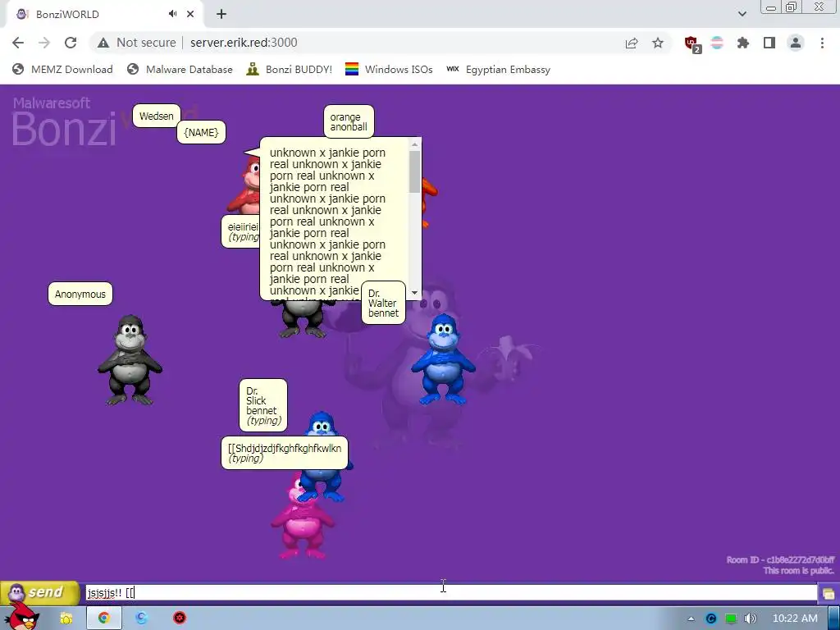The width and height of the screenshot is (840, 630).
Task: Click the show desktop strip
Action: pos(834,619)
